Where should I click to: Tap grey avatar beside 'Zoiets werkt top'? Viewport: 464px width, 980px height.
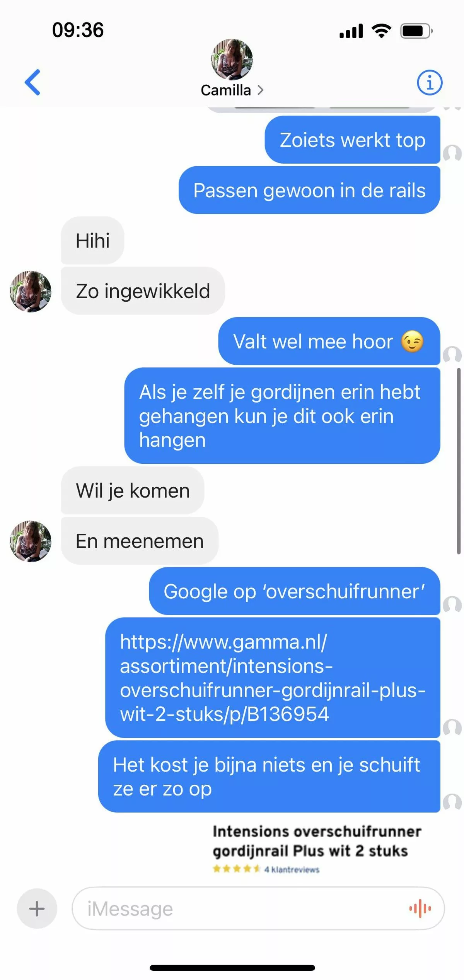coord(452,153)
